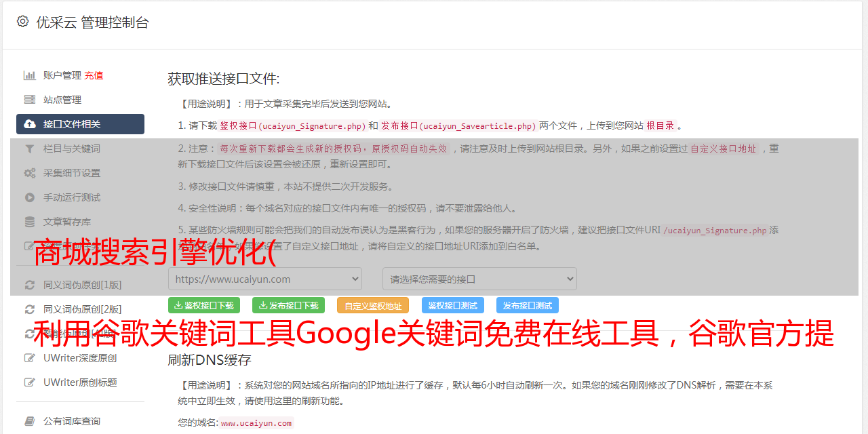The height and width of the screenshot is (434, 868).
Task: Click the domain text www.ucaiyun.com
Action: (256, 423)
